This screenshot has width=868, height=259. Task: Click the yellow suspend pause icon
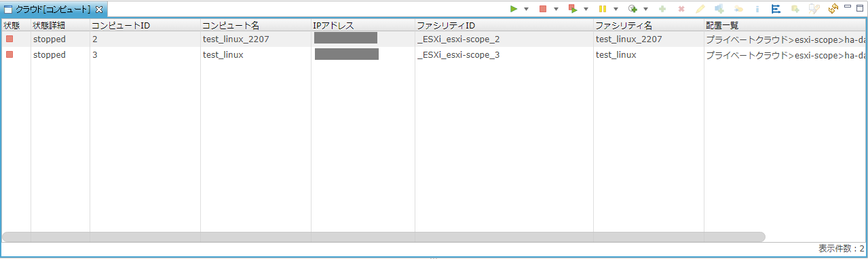click(x=603, y=9)
